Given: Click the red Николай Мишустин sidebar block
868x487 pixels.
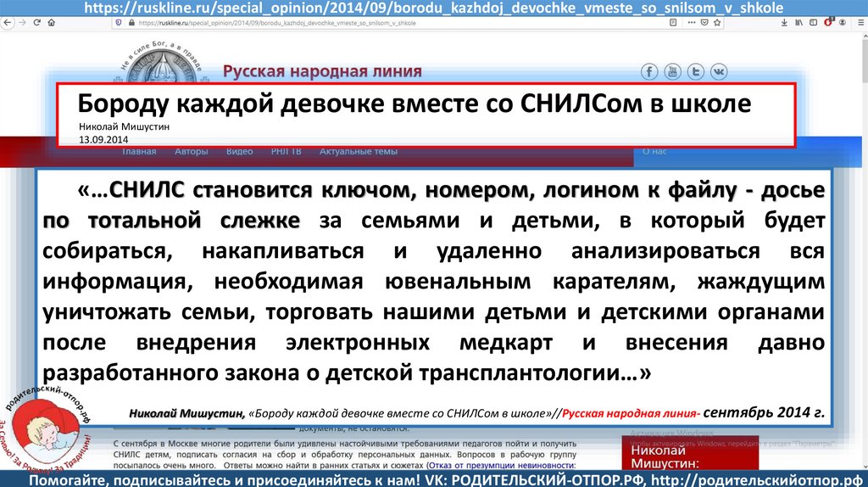Looking at the screenshot, I should (x=690, y=453).
